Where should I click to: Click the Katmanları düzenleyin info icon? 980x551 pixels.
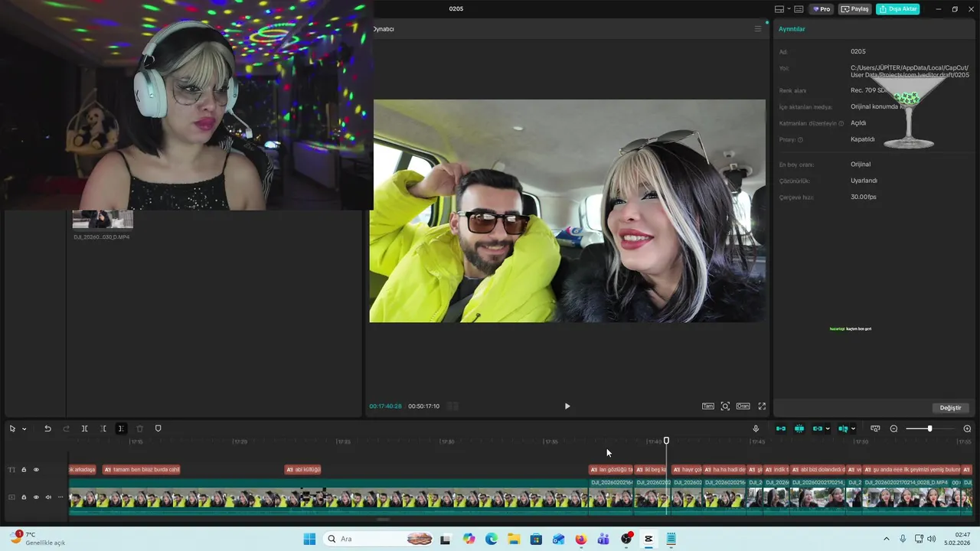(x=841, y=123)
